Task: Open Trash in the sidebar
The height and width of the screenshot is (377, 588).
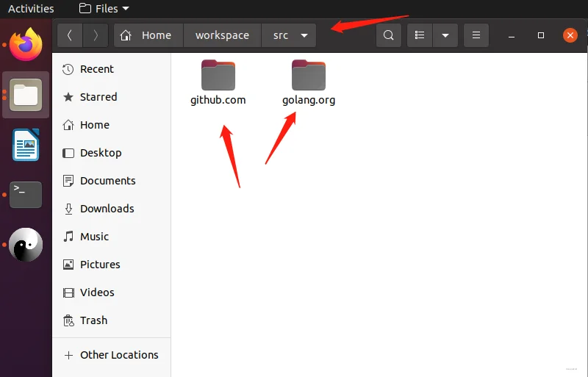Action: coord(112,320)
